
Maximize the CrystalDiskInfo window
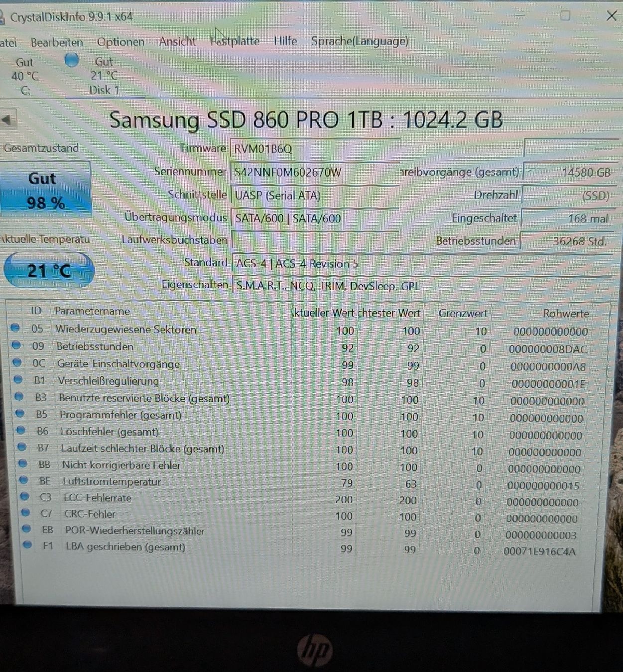565,15
